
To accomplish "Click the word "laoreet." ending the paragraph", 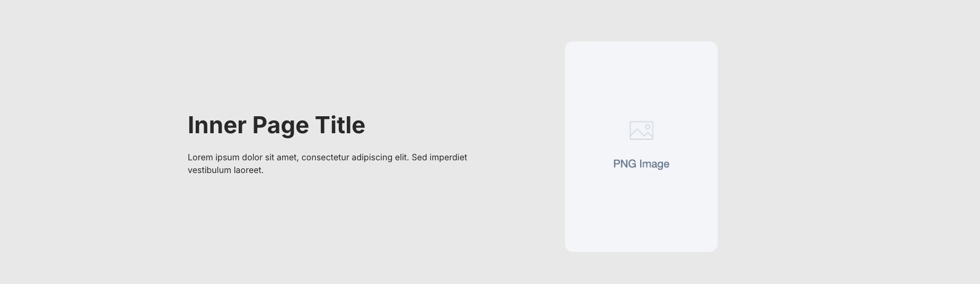I will (x=248, y=170).
